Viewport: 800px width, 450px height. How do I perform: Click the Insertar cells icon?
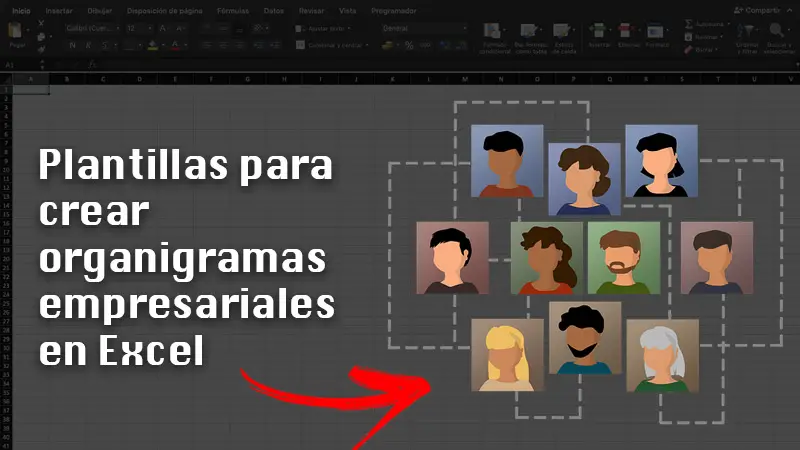(597, 31)
